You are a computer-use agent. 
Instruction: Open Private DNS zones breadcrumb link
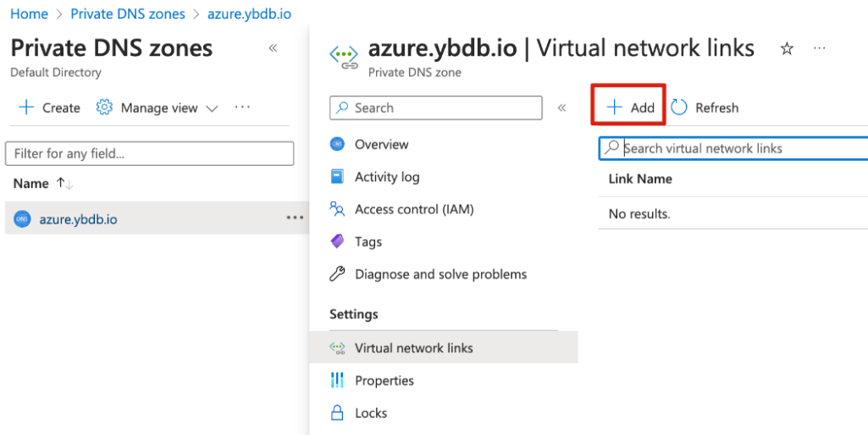(x=128, y=14)
